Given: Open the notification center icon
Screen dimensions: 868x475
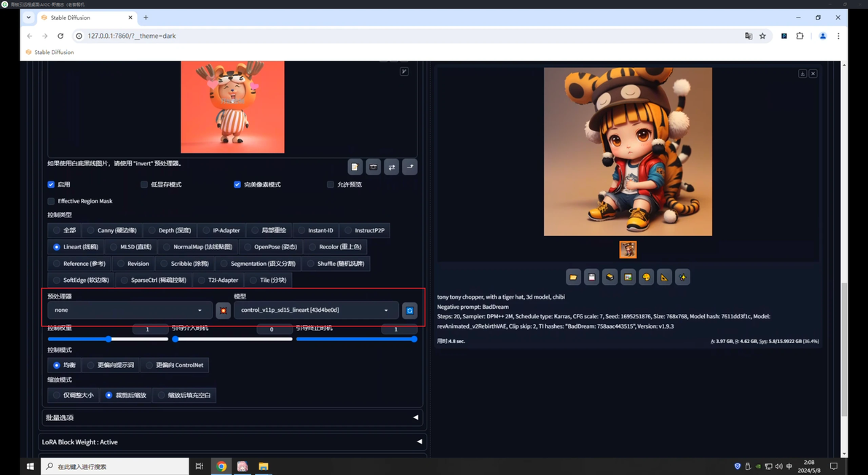Looking at the screenshot, I should [834, 466].
